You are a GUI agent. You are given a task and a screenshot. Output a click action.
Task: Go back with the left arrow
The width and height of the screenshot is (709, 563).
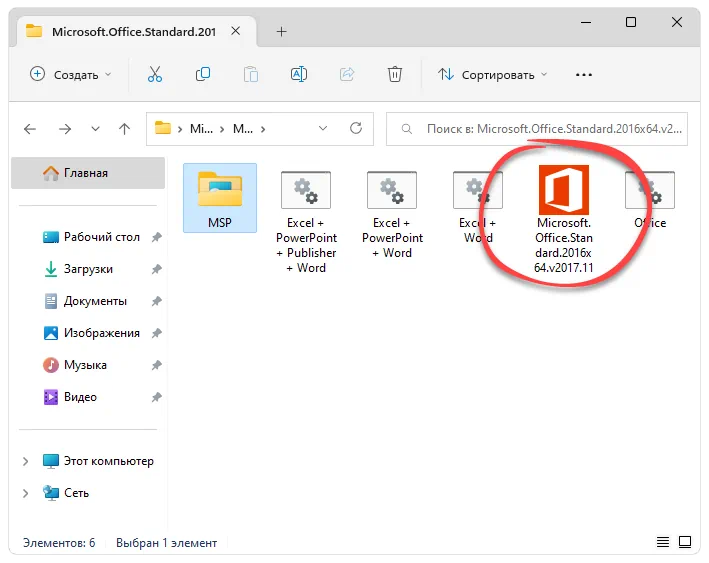(x=30, y=129)
